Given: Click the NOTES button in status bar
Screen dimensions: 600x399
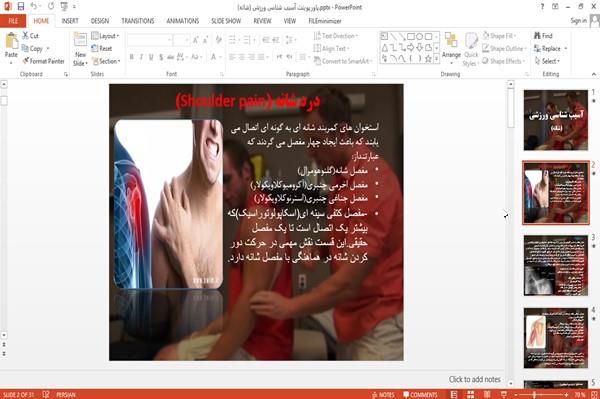Looking at the screenshot, I should point(383,394).
